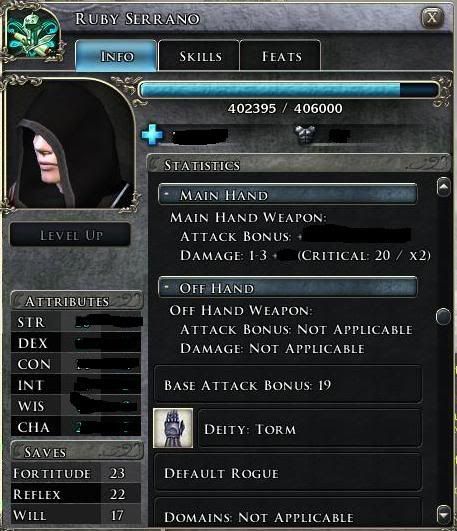Click the Torm deity gauntlet icon
The width and height of the screenshot is (457, 531).
[173, 428]
